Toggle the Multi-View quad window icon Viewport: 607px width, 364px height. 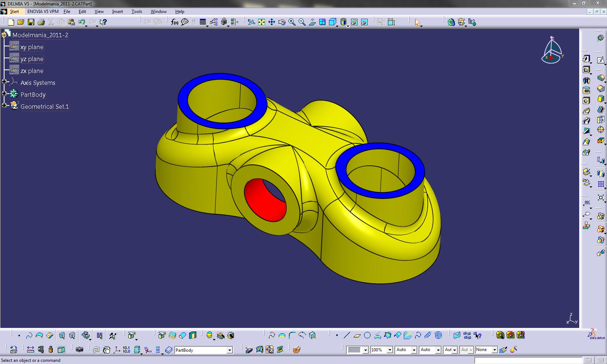(x=322, y=22)
